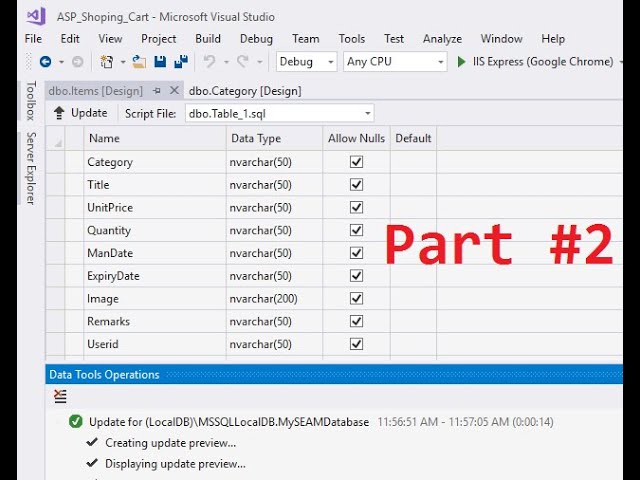The height and width of the screenshot is (480, 640).
Task: Open the Toolbox side panel
Action: pyautogui.click(x=31, y=101)
